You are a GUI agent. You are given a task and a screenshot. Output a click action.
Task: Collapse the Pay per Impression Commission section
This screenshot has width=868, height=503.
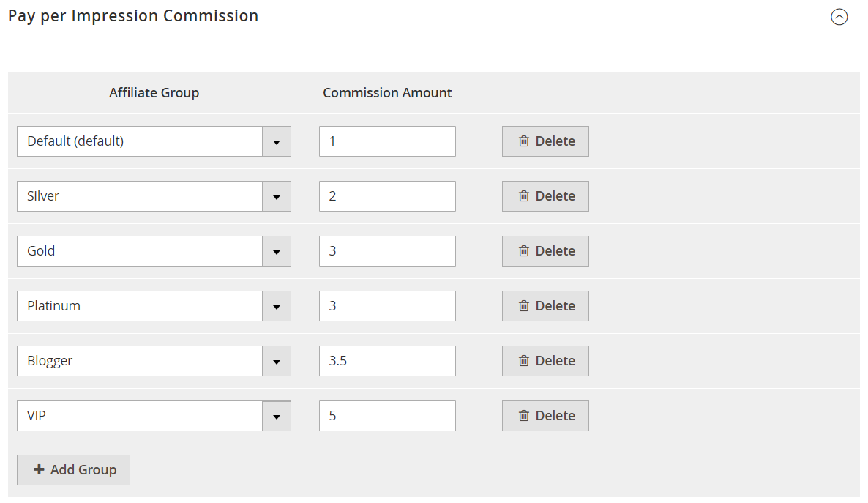click(x=839, y=16)
